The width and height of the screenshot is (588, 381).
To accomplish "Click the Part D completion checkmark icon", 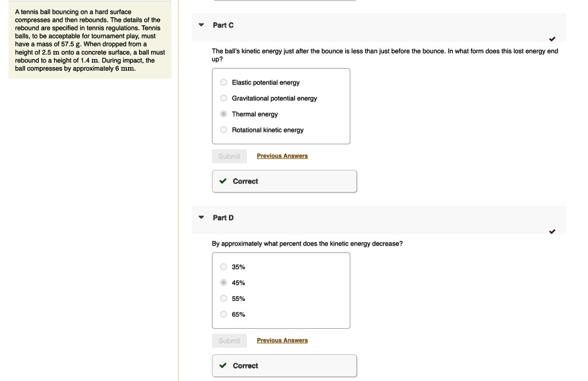I will [552, 232].
